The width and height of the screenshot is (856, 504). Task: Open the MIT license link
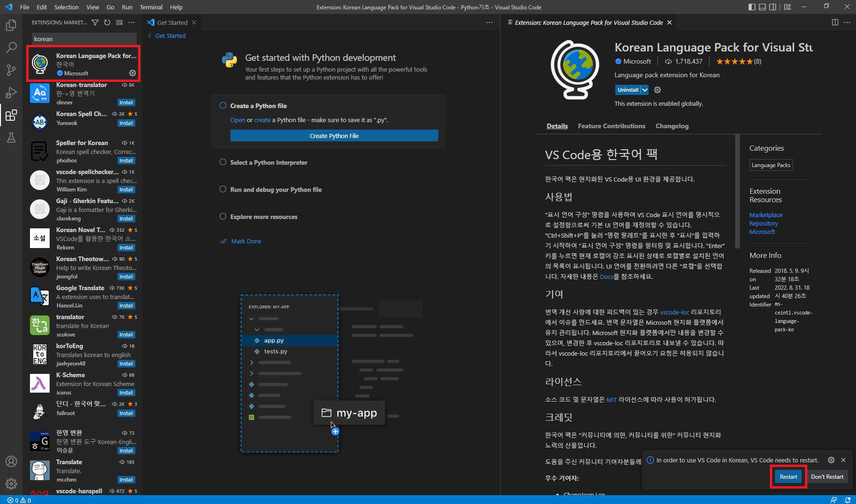(612, 400)
